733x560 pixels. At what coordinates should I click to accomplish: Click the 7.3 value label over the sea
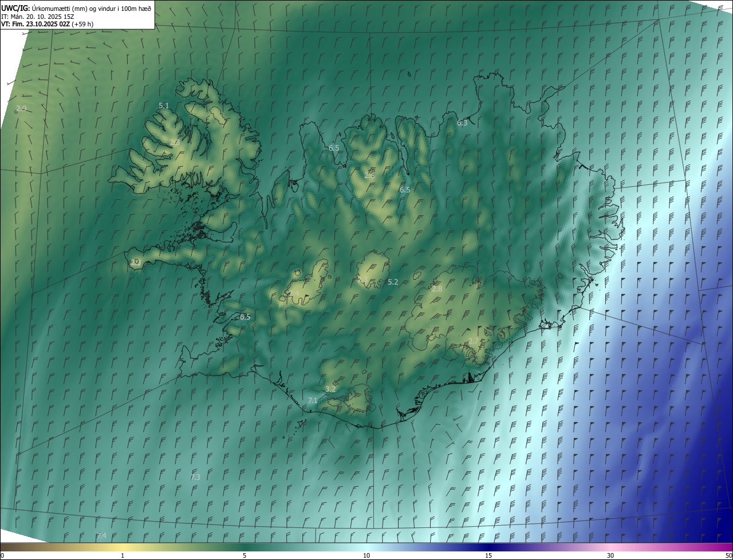pos(195,477)
